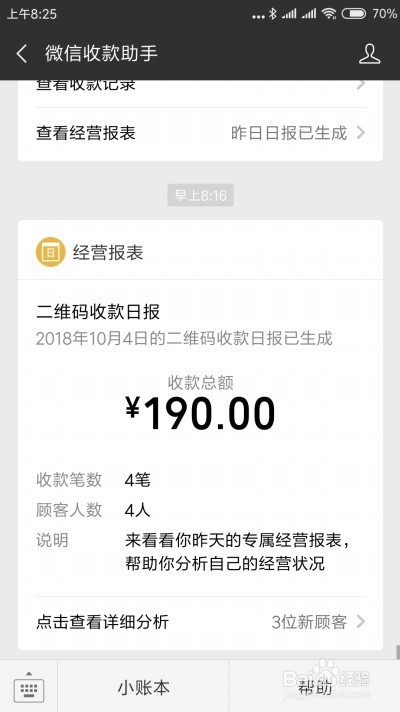Tap the orange 经营报表 calendar icon

50,252
